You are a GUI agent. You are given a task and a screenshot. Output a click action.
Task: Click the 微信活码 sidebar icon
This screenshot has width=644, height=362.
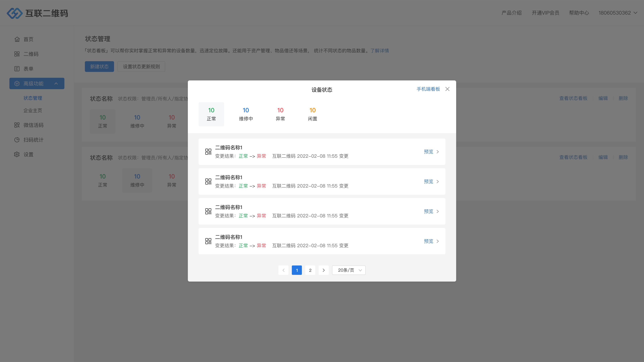(17, 125)
